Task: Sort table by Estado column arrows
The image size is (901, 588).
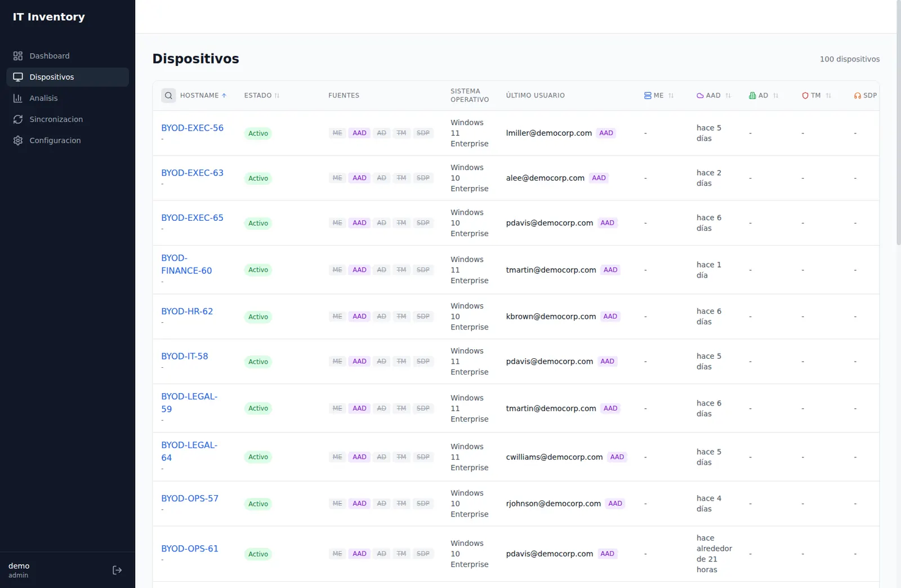Action: tap(277, 96)
